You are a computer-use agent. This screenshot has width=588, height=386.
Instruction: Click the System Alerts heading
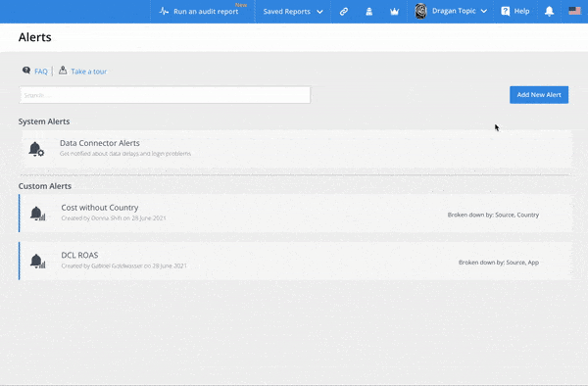pos(44,121)
